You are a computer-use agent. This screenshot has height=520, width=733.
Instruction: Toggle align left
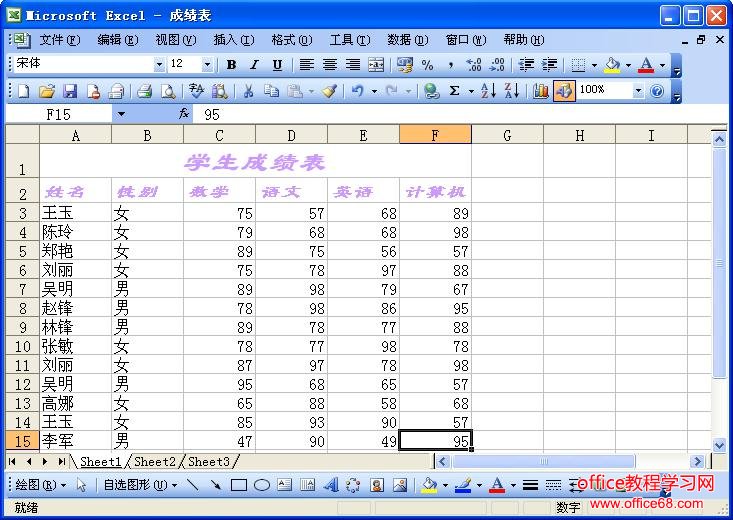306,65
